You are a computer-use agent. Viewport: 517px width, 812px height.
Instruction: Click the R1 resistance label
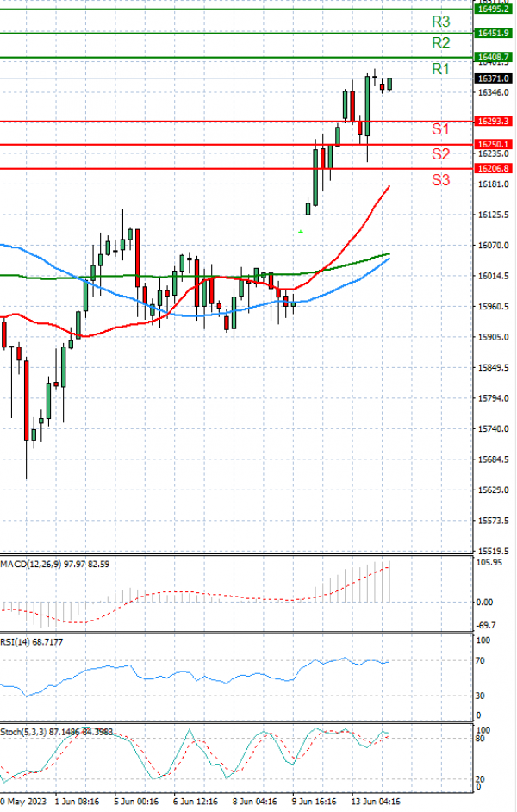tap(440, 69)
